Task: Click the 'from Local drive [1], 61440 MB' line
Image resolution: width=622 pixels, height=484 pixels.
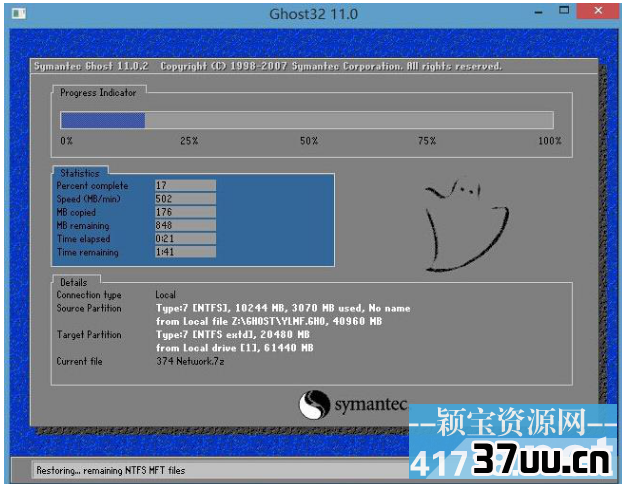Action: [x=234, y=348]
